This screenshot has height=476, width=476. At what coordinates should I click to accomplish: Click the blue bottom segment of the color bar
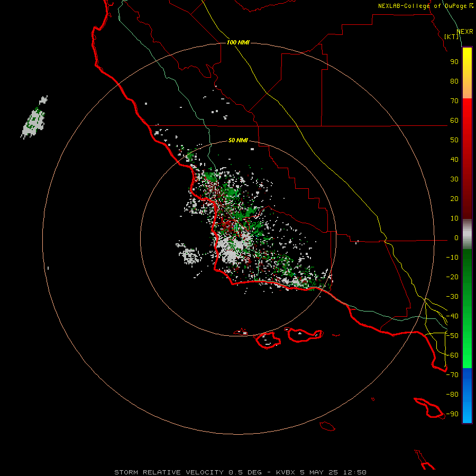[x=467, y=396]
